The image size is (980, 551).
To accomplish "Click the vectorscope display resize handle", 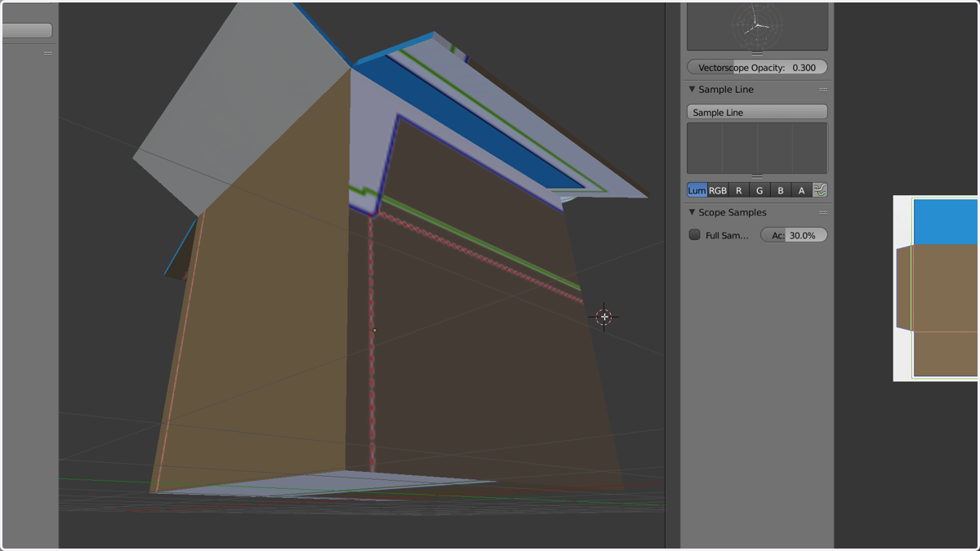I will pos(757,53).
